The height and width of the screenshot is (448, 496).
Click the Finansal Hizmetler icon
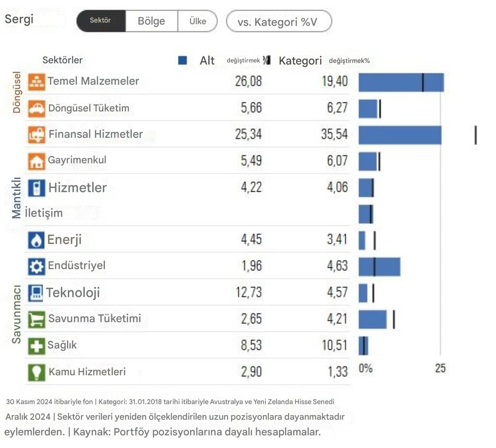tap(36, 135)
